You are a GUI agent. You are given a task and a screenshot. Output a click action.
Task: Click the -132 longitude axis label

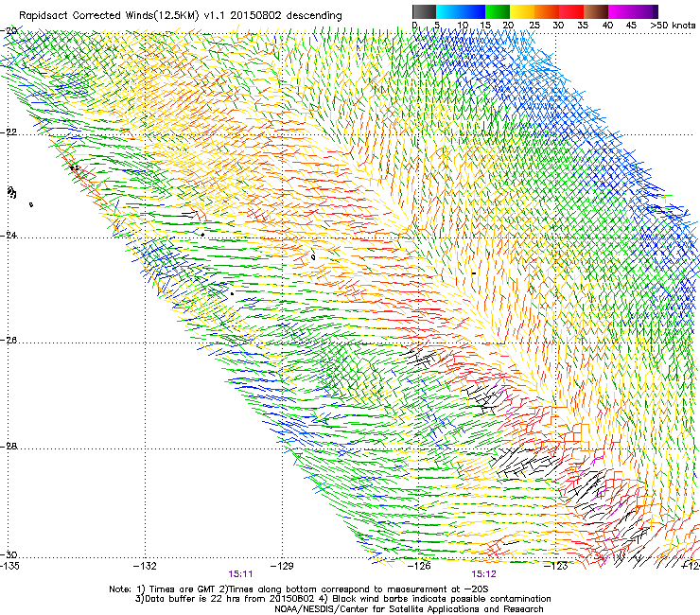145,566
